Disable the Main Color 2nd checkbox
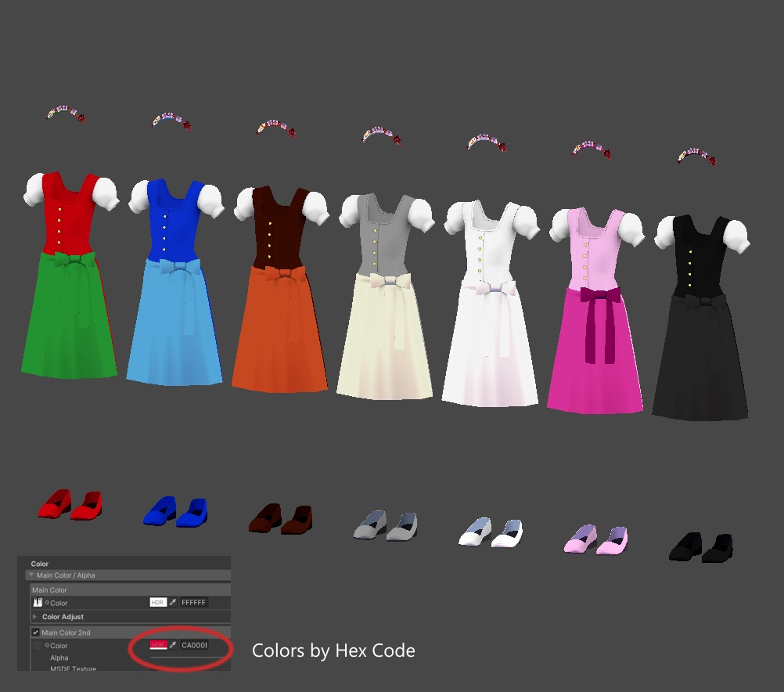The image size is (784, 692). click(35, 633)
